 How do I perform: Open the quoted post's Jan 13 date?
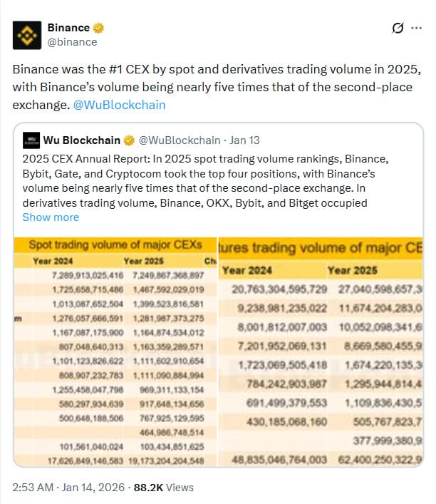[244, 140]
